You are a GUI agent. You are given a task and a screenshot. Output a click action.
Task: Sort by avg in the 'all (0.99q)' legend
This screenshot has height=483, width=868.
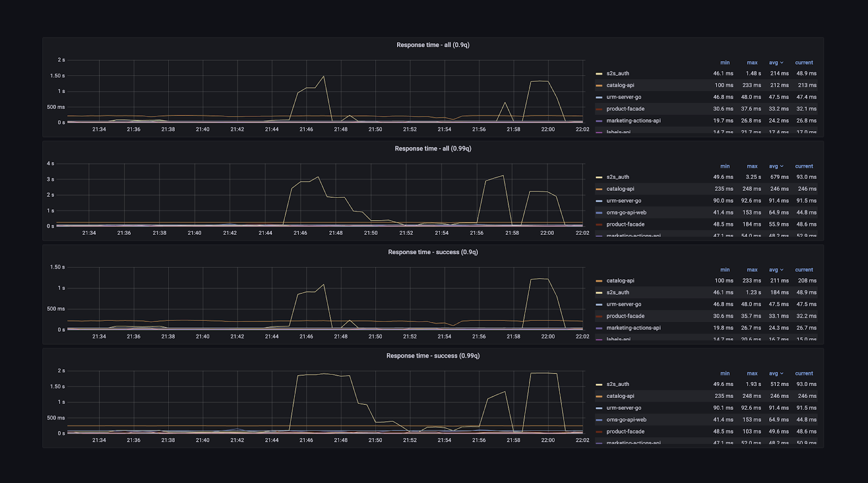coord(776,166)
